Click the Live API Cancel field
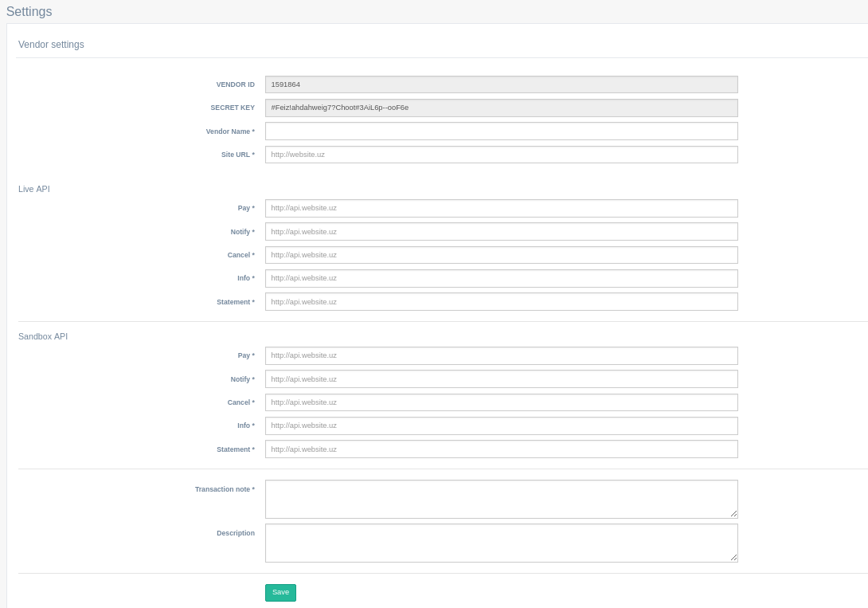 (x=501, y=255)
